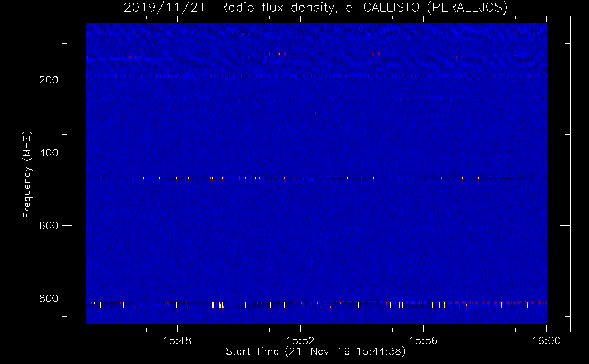Click the 15:48 time tick label
The image size is (589, 364).
(177, 341)
